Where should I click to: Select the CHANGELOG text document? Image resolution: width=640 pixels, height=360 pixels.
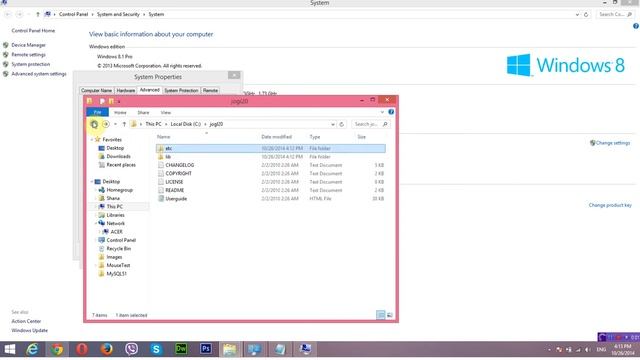(x=271, y=165)
